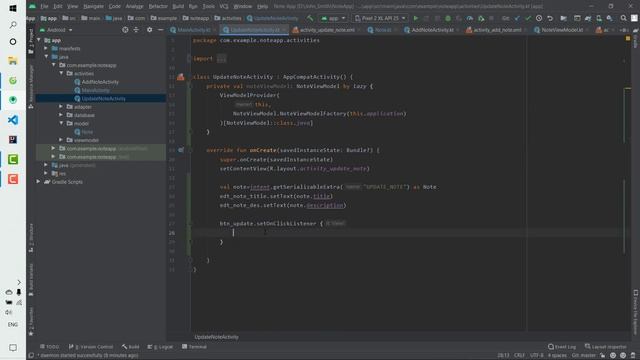Open Windows Start menu

click(13, 8)
